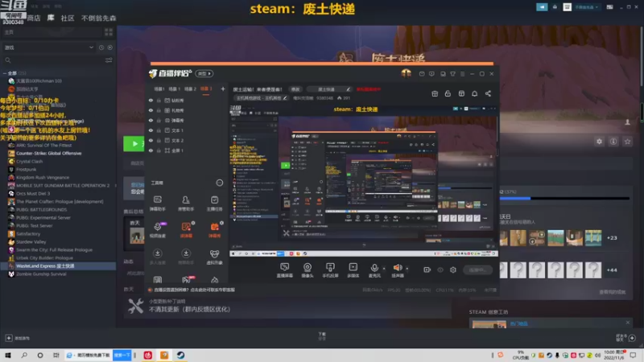Viewport: 644px width, 362px height.
Task: Toggle visibility of 弹幕库 source
Action: pyautogui.click(x=151, y=120)
